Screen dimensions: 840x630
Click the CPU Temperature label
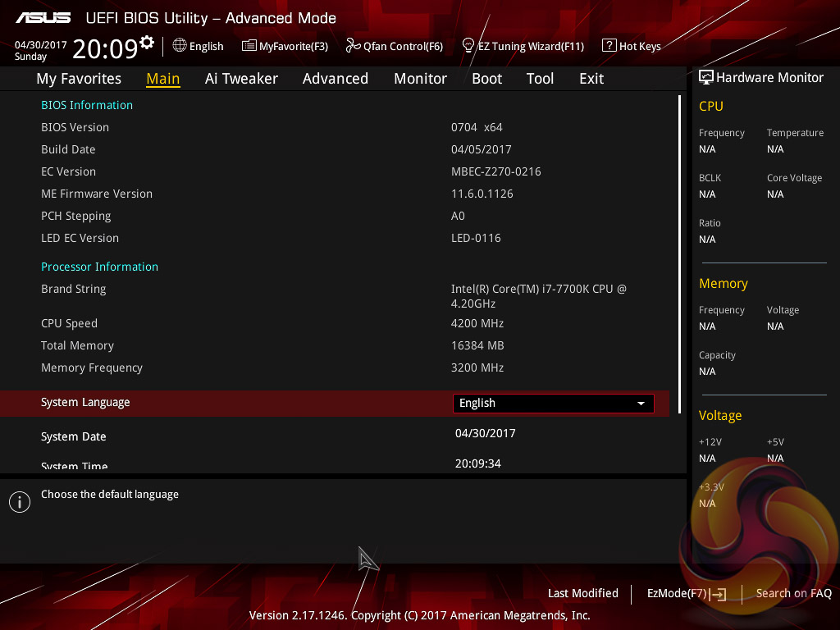(795, 133)
